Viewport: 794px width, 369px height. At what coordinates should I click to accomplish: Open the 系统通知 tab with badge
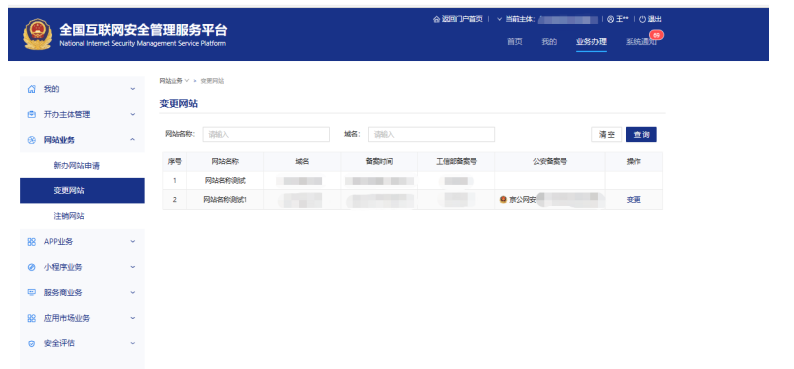coord(641,42)
